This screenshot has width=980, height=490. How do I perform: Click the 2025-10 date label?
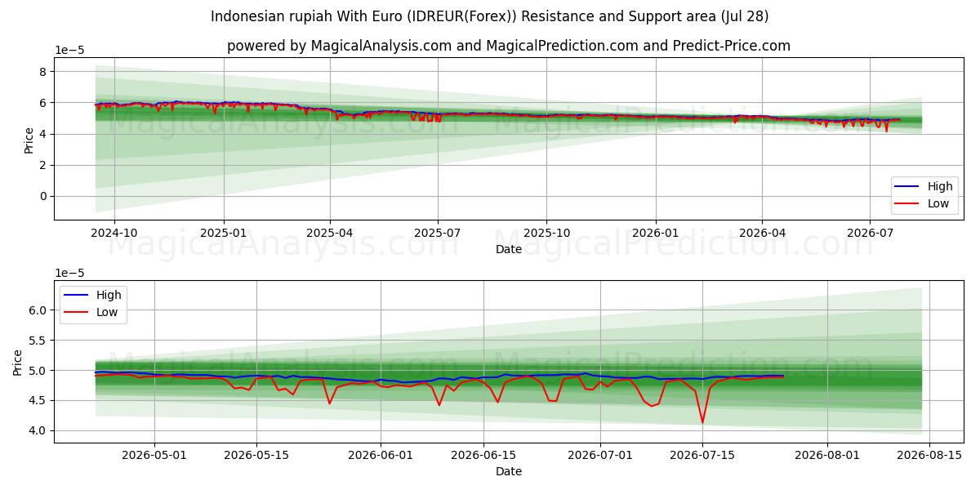546,234
